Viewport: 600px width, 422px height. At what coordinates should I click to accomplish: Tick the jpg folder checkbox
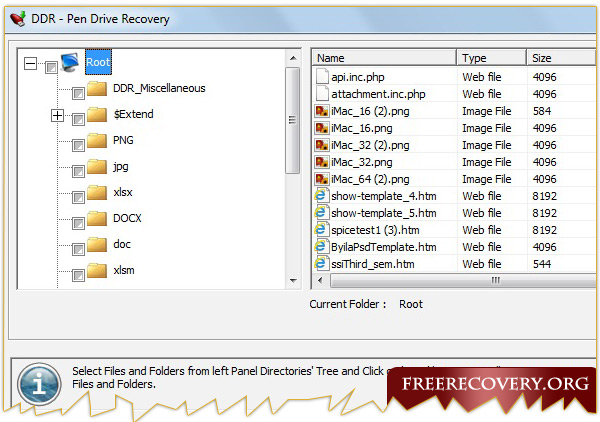[x=78, y=171]
